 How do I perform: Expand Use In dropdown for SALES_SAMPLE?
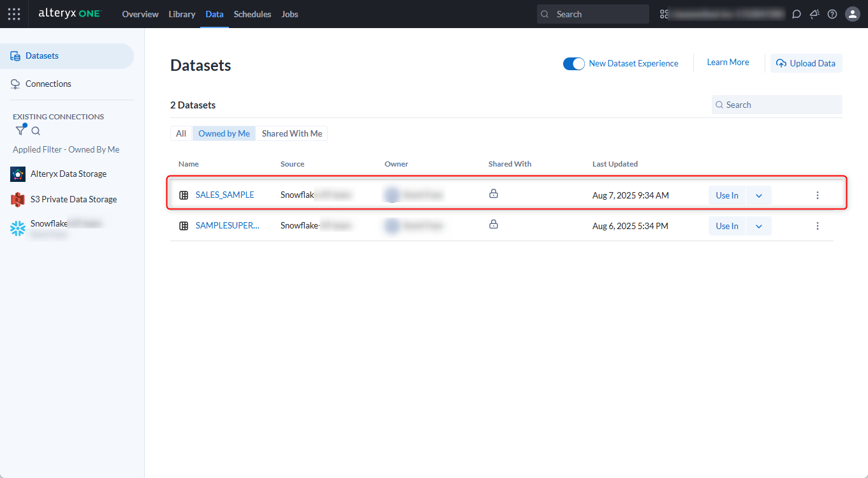click(x=759, y=195)
